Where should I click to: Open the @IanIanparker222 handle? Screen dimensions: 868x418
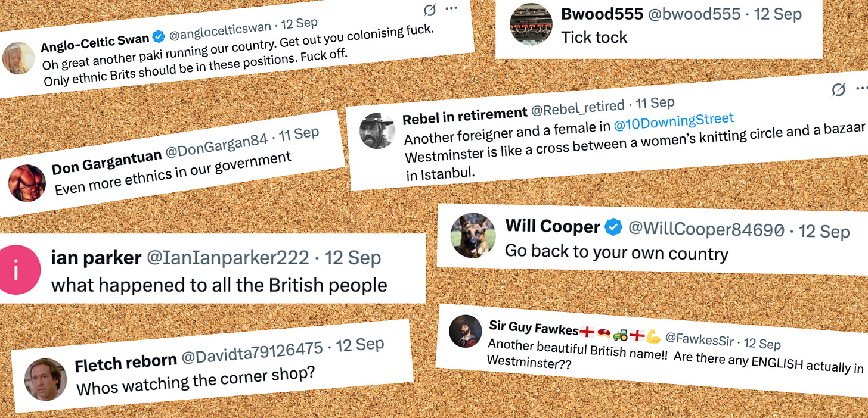tap(228, 258)
